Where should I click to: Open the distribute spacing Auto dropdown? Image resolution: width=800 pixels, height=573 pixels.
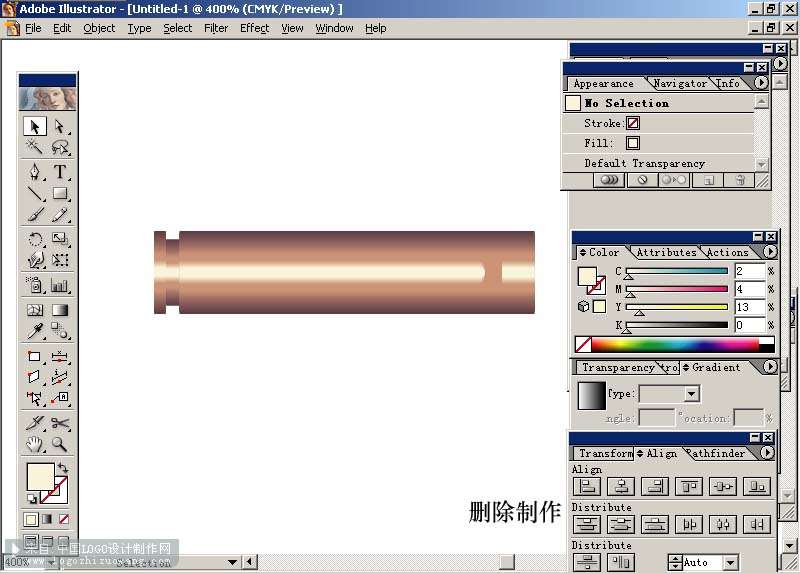(731, 562)
